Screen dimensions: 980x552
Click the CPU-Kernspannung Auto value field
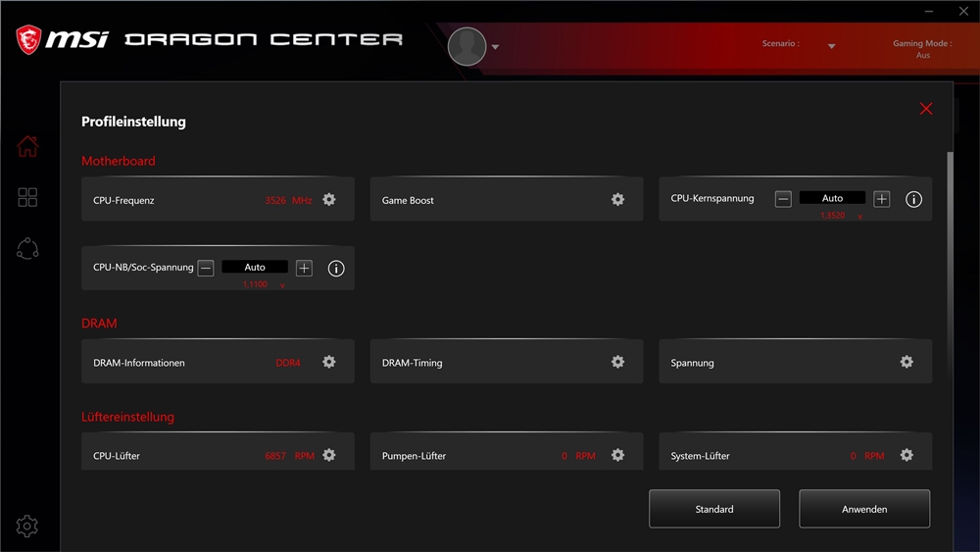[x=832, y=198]
